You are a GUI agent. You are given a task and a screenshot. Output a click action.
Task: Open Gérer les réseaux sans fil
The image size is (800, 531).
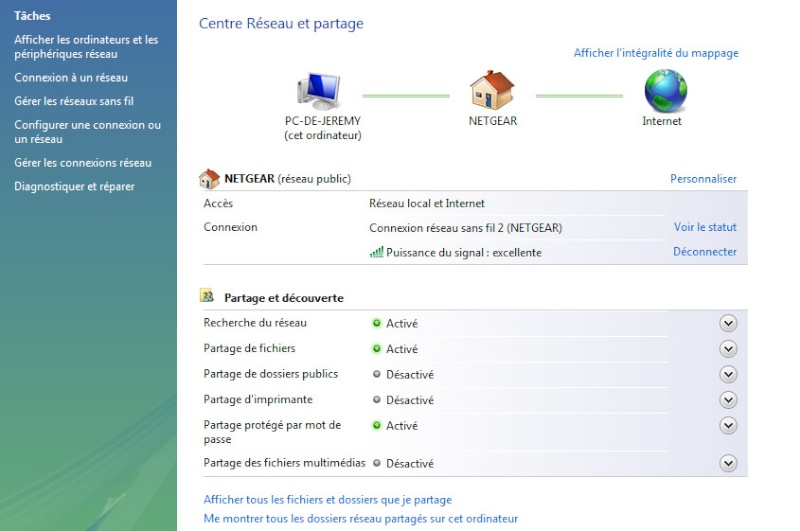74,101
